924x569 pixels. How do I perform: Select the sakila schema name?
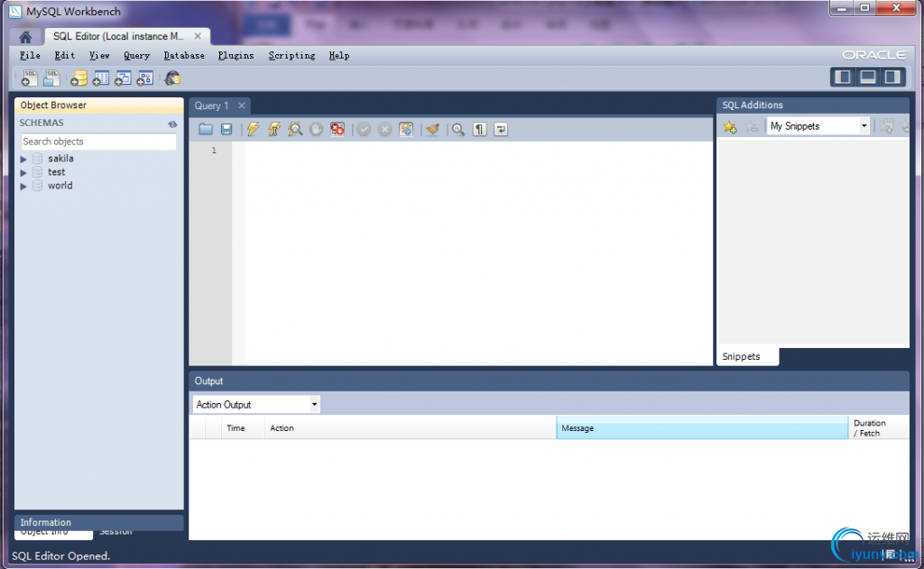[60, 159]
